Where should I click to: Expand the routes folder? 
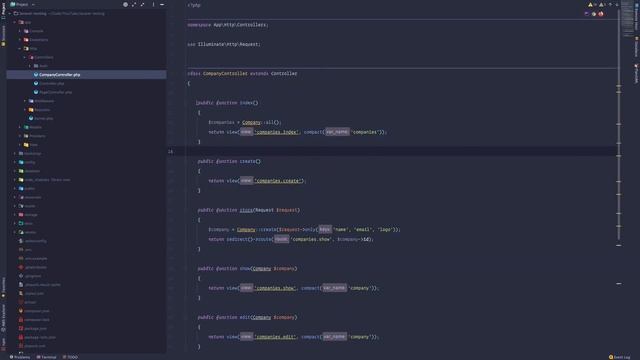click(15, 206)
